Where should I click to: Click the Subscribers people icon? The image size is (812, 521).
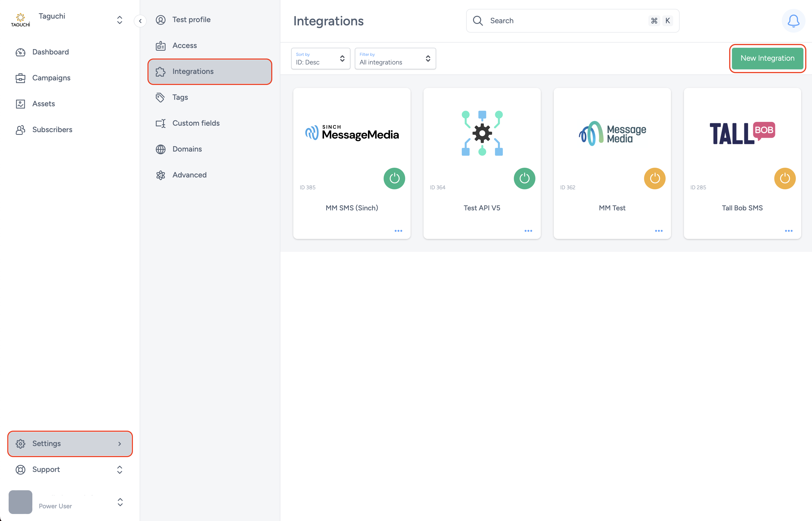coord(20,130)
